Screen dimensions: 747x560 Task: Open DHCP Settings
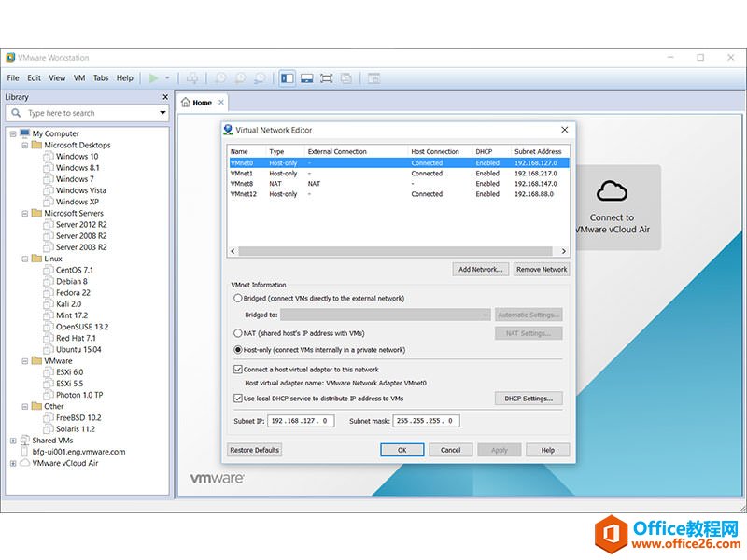tap(529, 399)
